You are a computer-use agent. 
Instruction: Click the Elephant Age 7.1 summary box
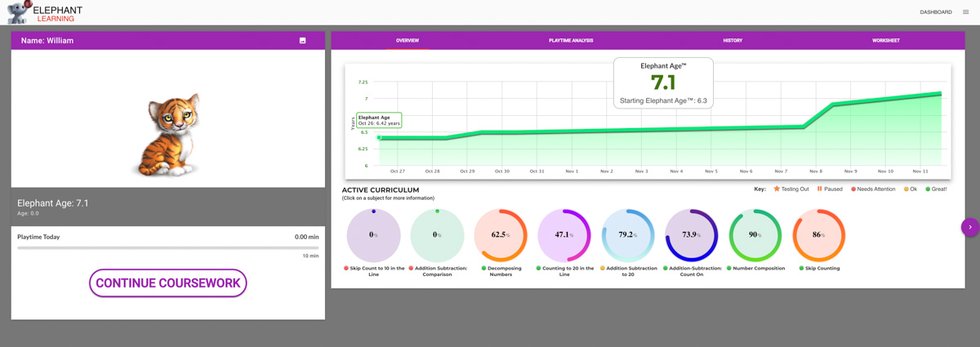(x=663, y=83)
